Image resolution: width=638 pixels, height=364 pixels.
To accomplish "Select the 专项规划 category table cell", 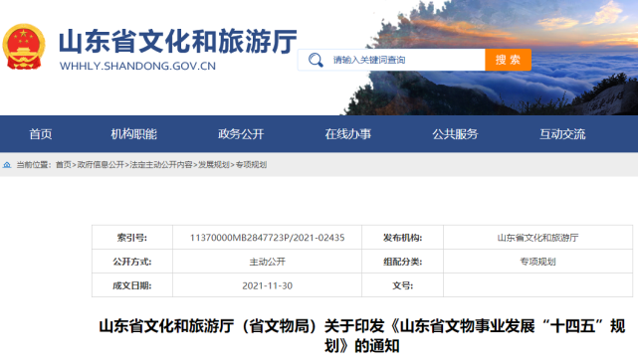I will coord(537,262).
